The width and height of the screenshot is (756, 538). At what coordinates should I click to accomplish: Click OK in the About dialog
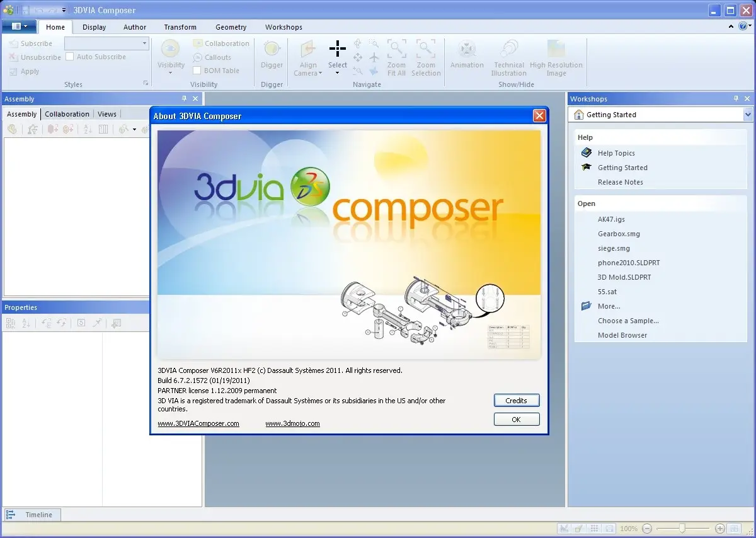[517, 420]
